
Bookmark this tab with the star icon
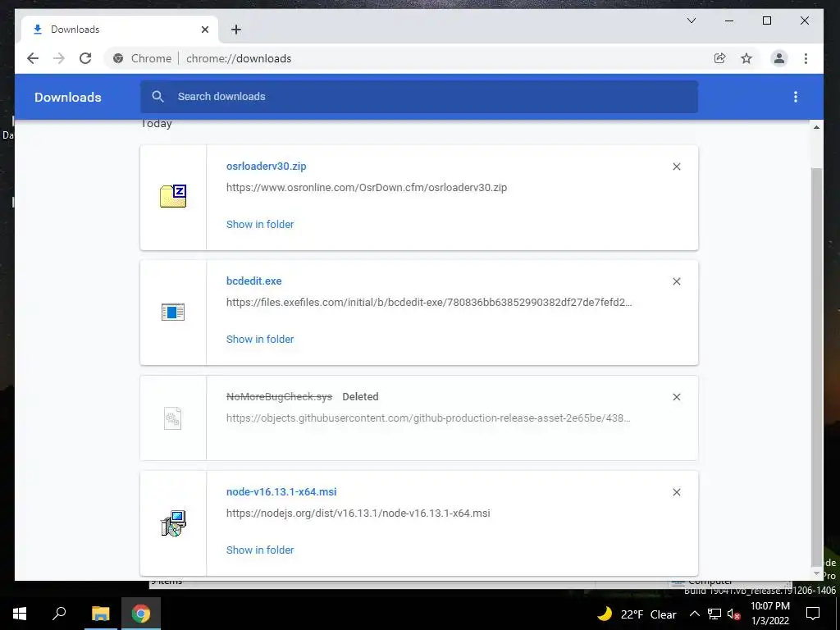pyautogui.click(x=746, y=58)
